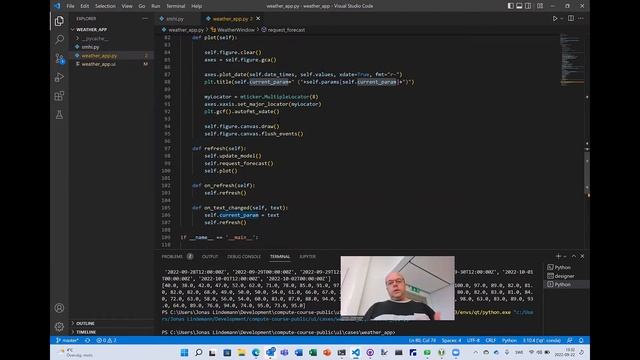Open new terminal launch profile dropdown
This screenshot has height=360, width=640.
pos(565,256)
